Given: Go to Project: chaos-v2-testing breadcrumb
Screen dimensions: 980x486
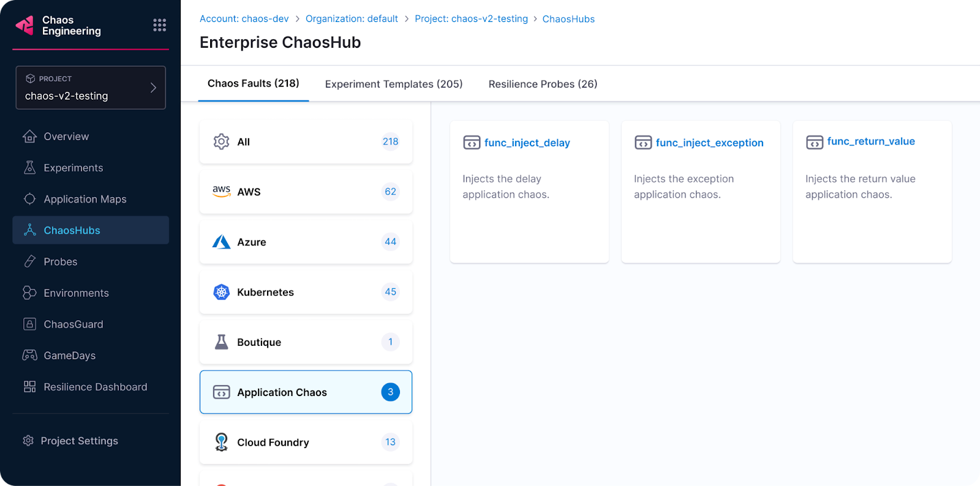Looking at the screenshot, I should [471, 19].
